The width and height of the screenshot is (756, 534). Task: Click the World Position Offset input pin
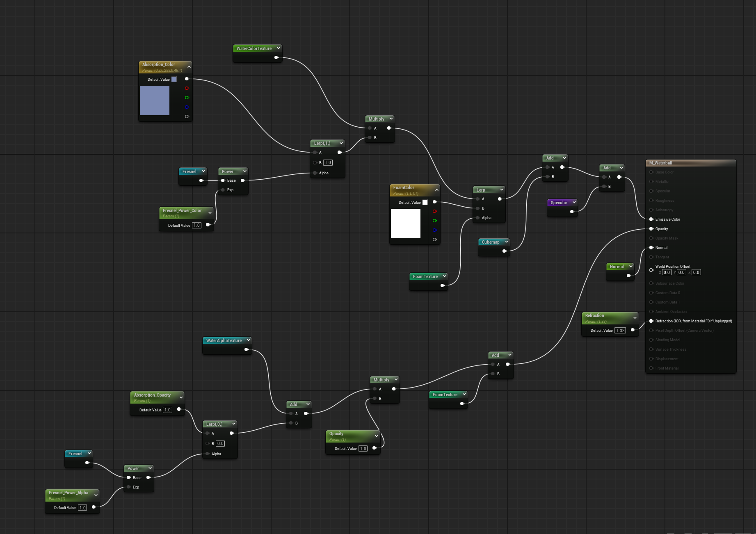[x=651, y=270]
